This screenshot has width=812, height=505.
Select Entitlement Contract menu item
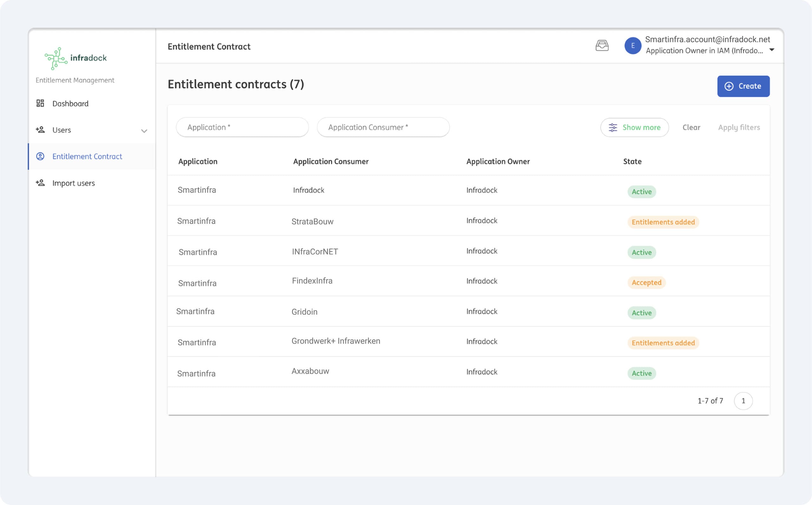[92, 156]
